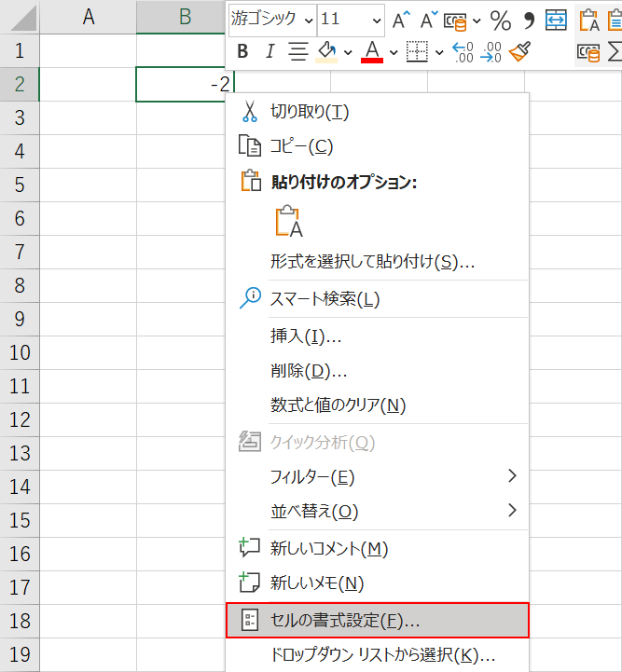Apply bottom border from the borders icon

point(417,51)
